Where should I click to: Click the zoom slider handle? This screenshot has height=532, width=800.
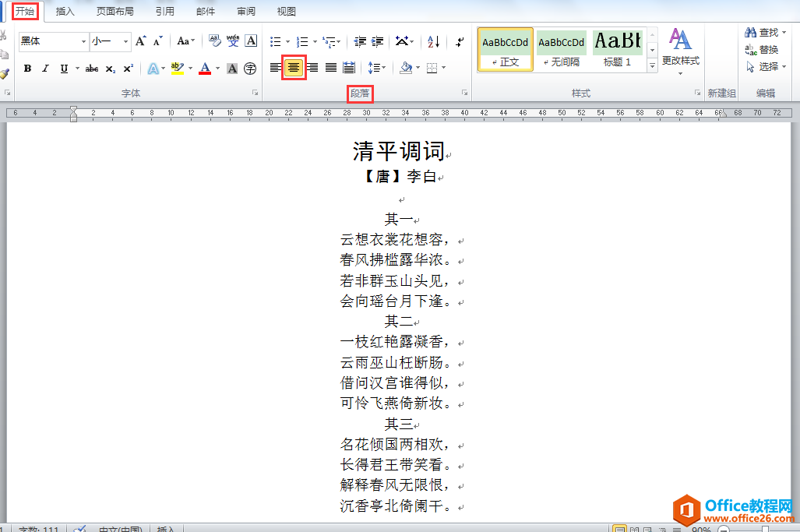point(765,530)
